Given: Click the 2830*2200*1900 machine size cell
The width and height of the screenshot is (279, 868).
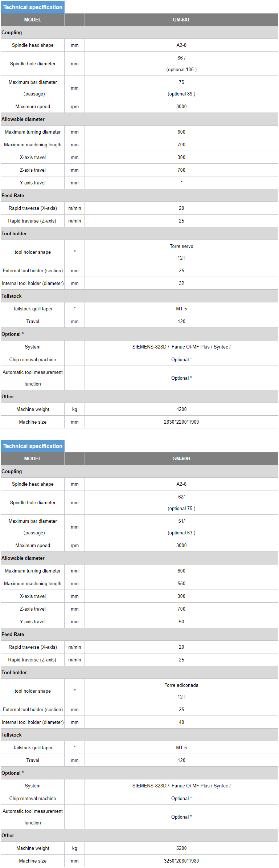Looking at the screenshot, I should coord(181,422).
